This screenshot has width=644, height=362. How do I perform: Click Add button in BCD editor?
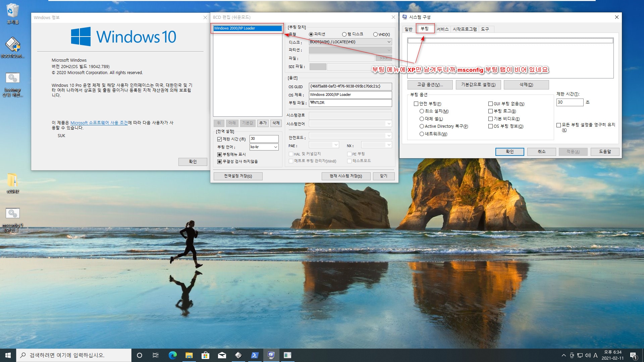click(x=263, y=123)
